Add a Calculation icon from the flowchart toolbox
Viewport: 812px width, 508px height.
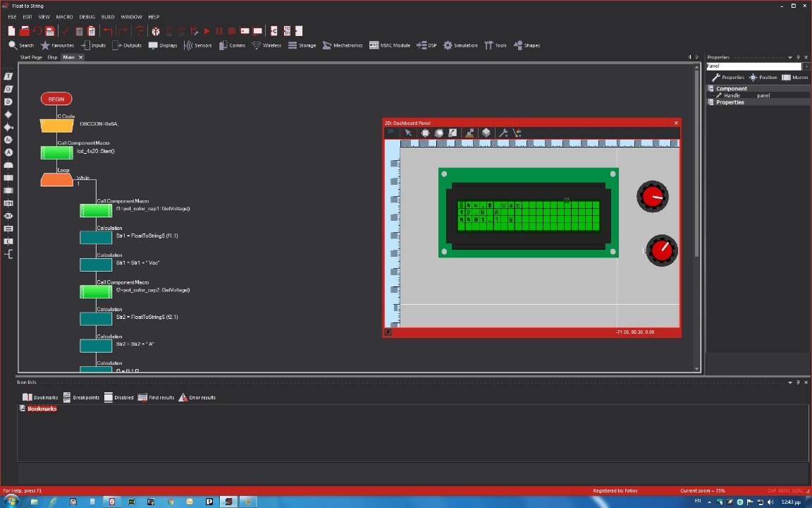(8, 229)
